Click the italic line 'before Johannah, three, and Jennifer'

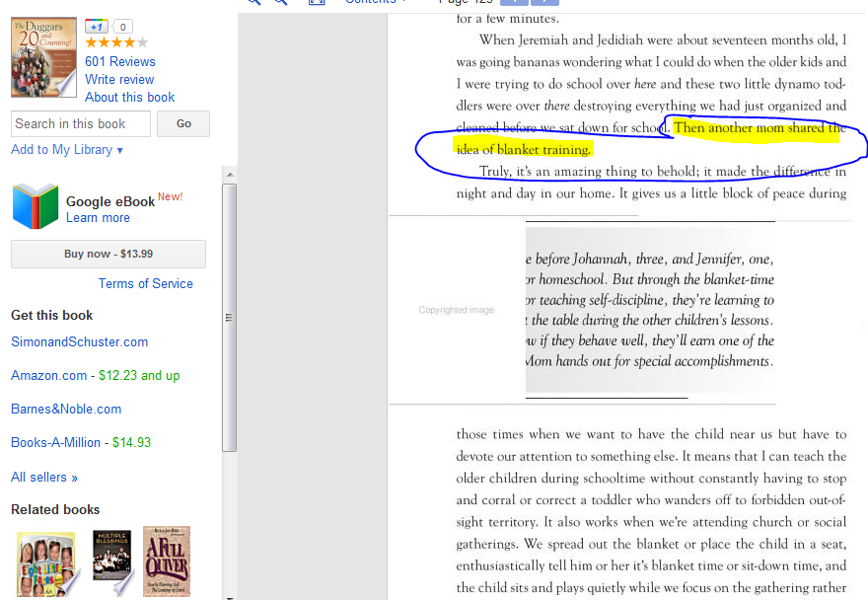click(650, 259)
